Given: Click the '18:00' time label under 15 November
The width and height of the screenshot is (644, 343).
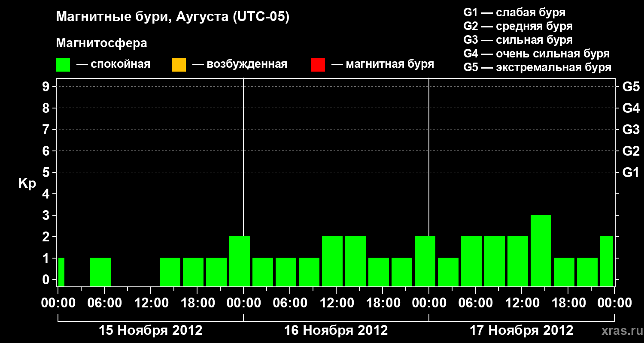Looking at the screenshot, I should tap(197, 303).
